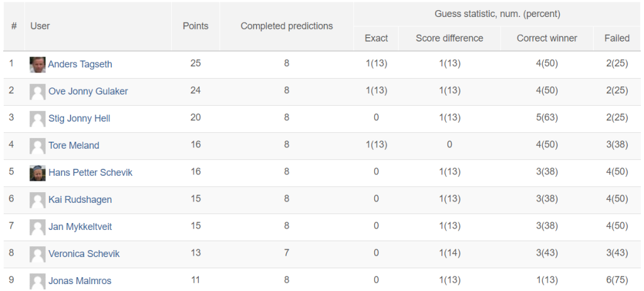
Task: Open Ove Jonny Gulaker's profile link
Action: coord(88,91)
